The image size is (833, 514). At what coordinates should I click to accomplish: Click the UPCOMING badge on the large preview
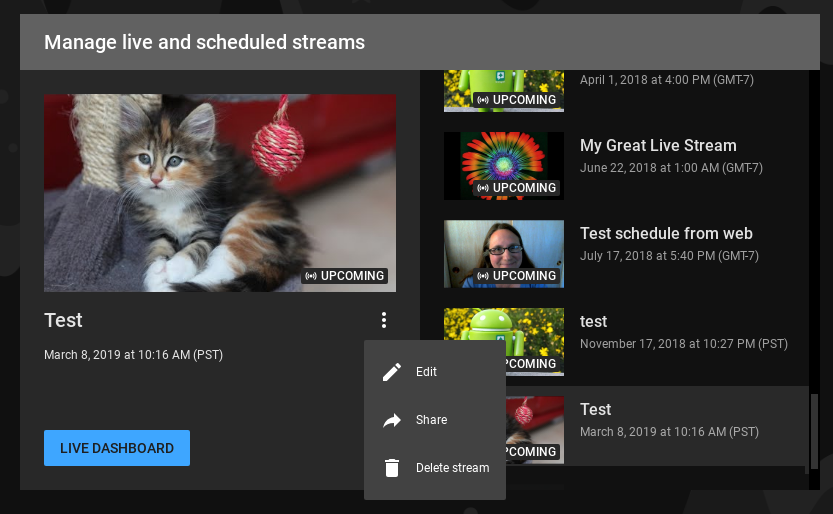pos(345,276)
